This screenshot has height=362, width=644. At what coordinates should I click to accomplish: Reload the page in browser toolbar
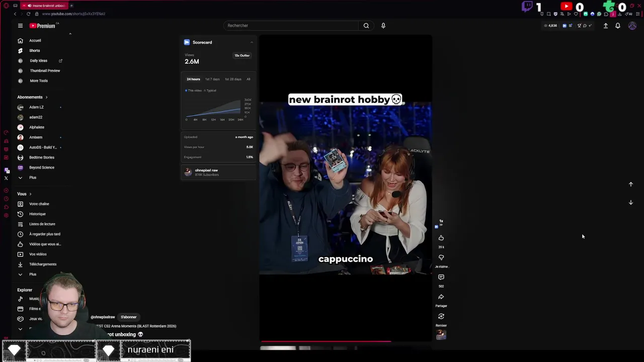click(x=28, y=14)
